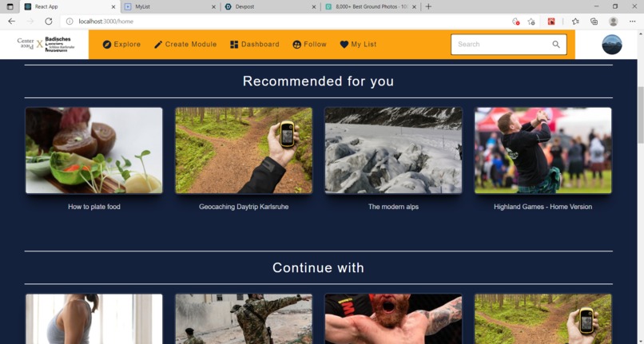Open How to plate food title

click(94, 207)
